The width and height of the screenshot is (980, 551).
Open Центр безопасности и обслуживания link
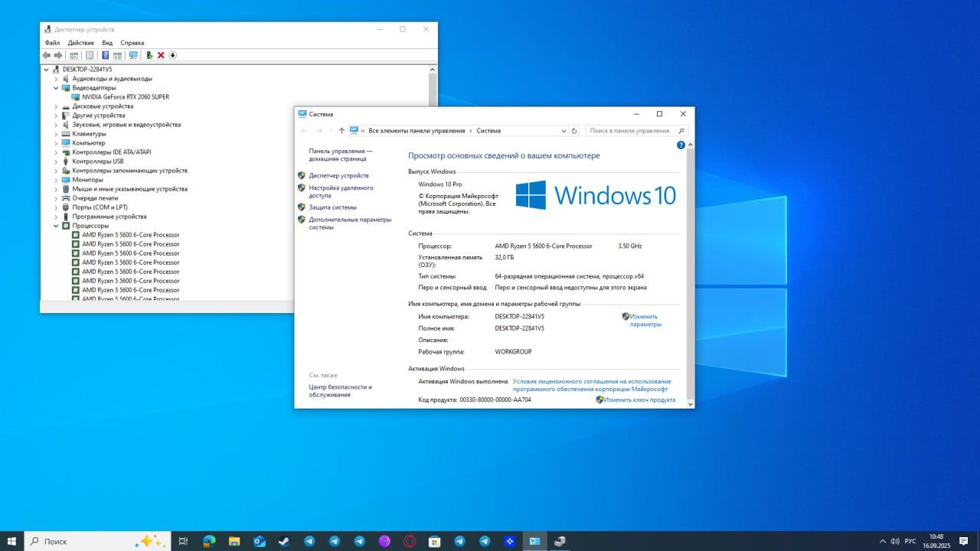(x=341, y=391)
